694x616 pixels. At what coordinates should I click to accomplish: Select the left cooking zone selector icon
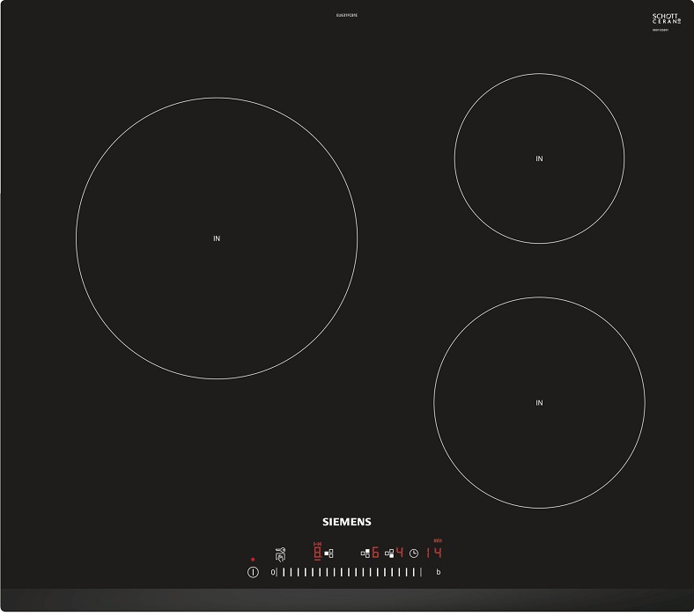[x=329, y=554]
